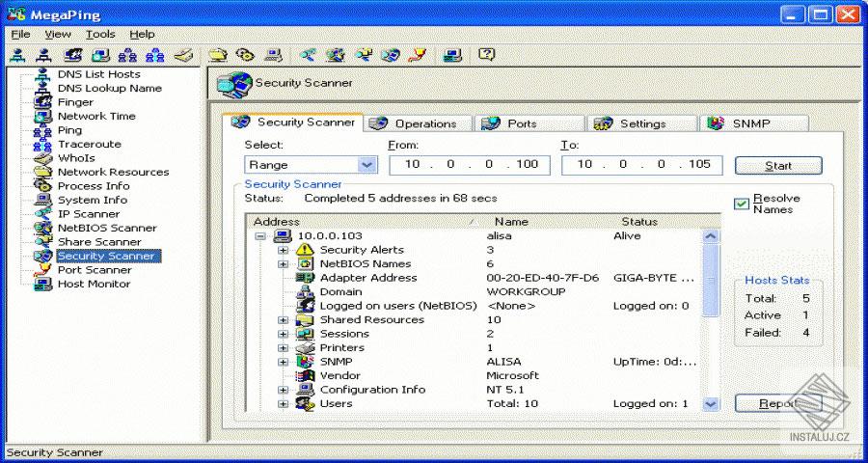Select the Finger tool in the sidebar
868x463 pixels.
coord(75,102)
